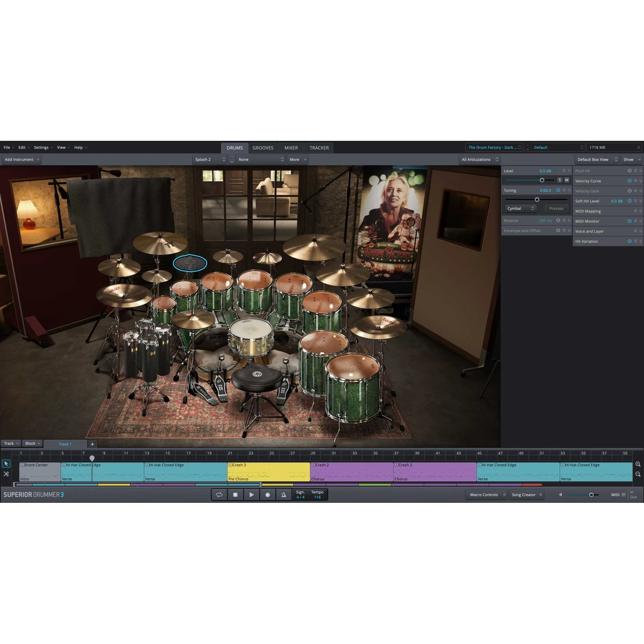
Task: Add a new track with the plus button
Action: pyautogui.click(x=92, y=444)
